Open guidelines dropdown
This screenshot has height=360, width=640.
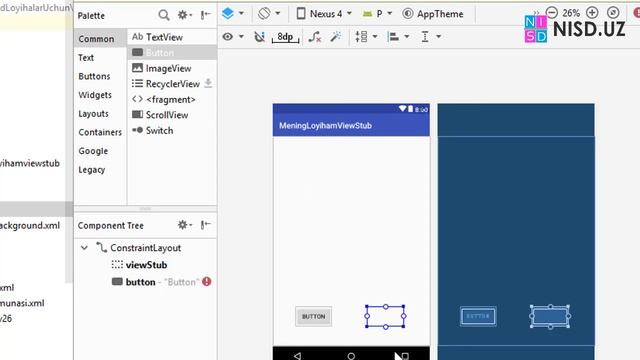(431, 37)
